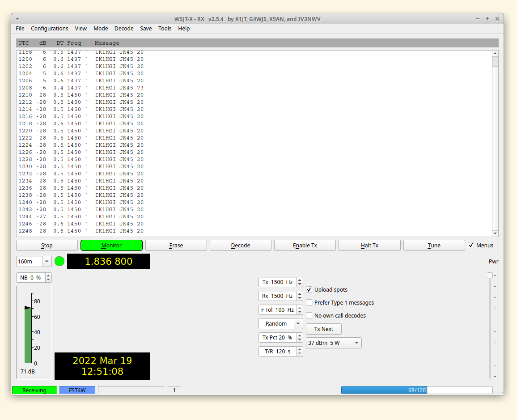Click the green band status indicator circle
This screenshot has width=517, height=420.
[59, 261]
